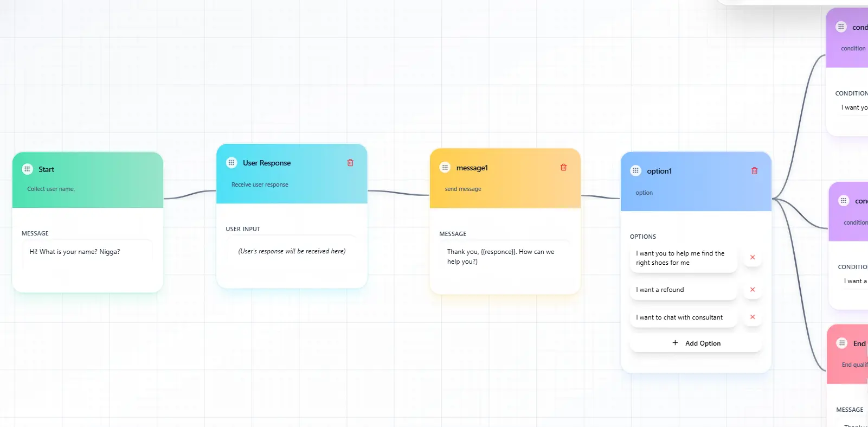Click the 'End' node title
The width and height of the screenshot is (868, 427).
pyautogui.click(x=859, y=343)
